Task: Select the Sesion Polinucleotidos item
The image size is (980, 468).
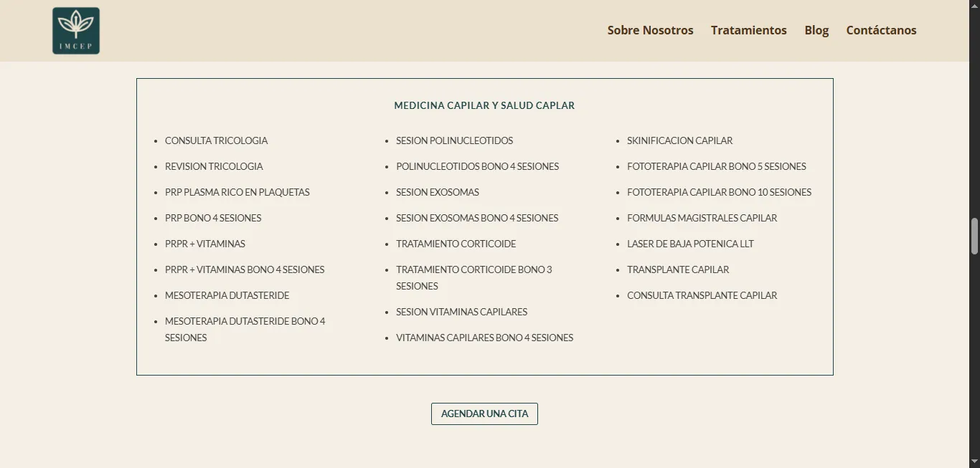Action: 454,140
